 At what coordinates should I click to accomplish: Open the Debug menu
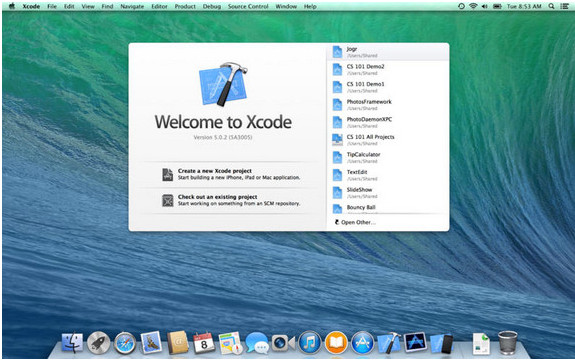point(212,6)
